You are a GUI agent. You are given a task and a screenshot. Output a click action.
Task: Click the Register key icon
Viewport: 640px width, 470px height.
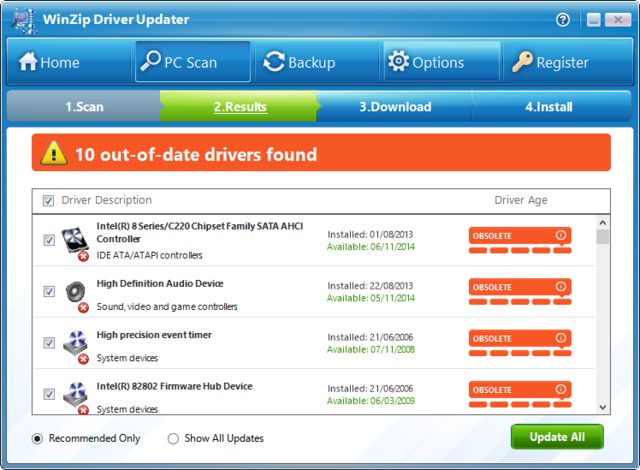522,62
